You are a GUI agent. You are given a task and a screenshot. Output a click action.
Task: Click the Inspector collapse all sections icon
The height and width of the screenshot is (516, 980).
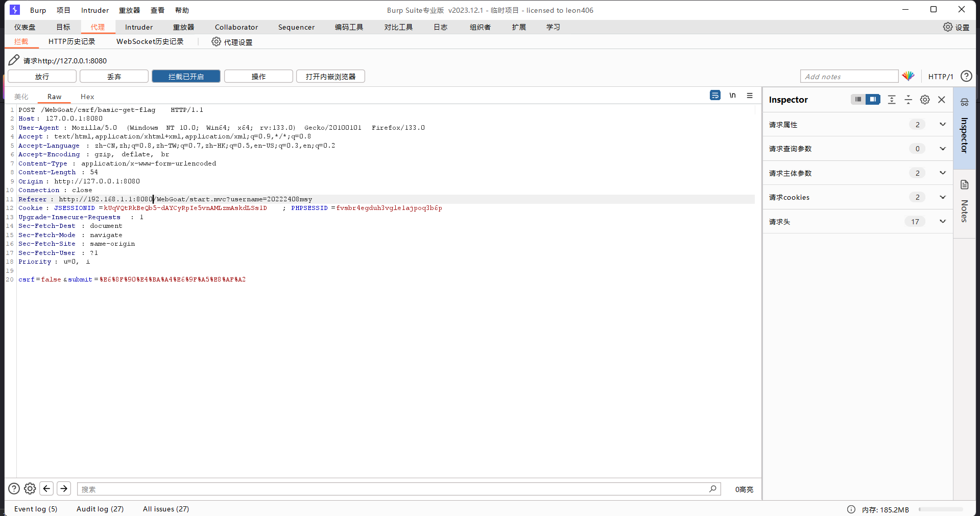(908, 100)
